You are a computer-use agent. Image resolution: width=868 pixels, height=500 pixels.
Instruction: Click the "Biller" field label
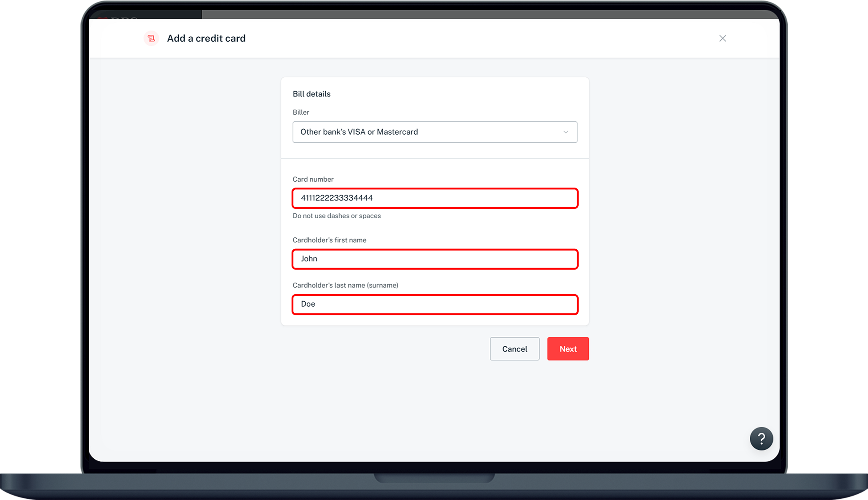click(300, 112)
